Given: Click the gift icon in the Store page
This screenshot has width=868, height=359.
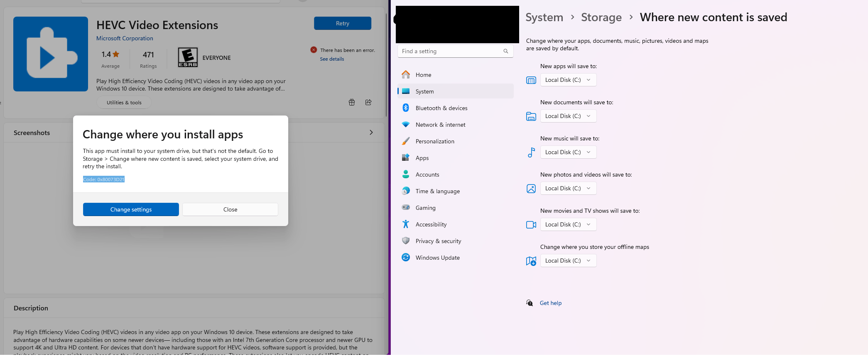Looking at the screenshot, I should (352, 102).
